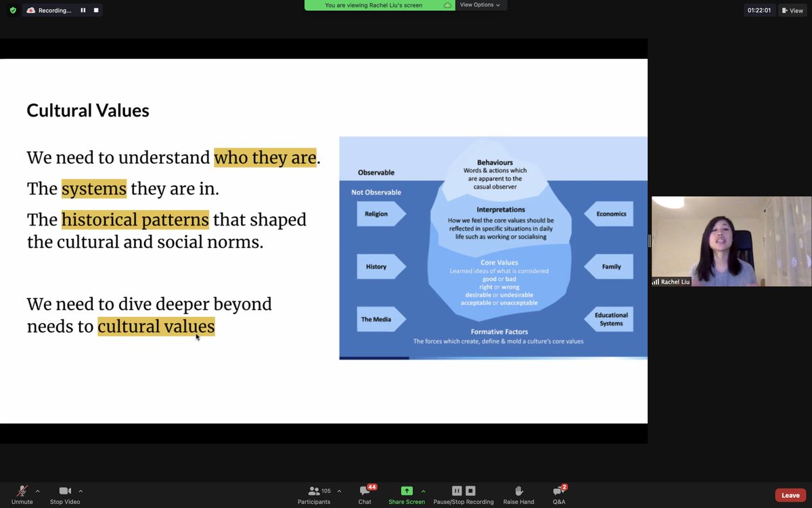Unmute your microphone

click(22, 490)
